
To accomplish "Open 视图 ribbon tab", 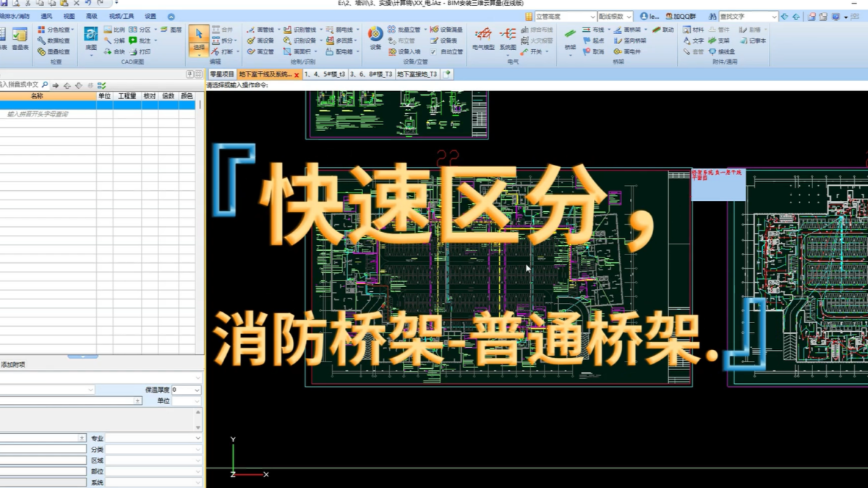I will point(69,16).
